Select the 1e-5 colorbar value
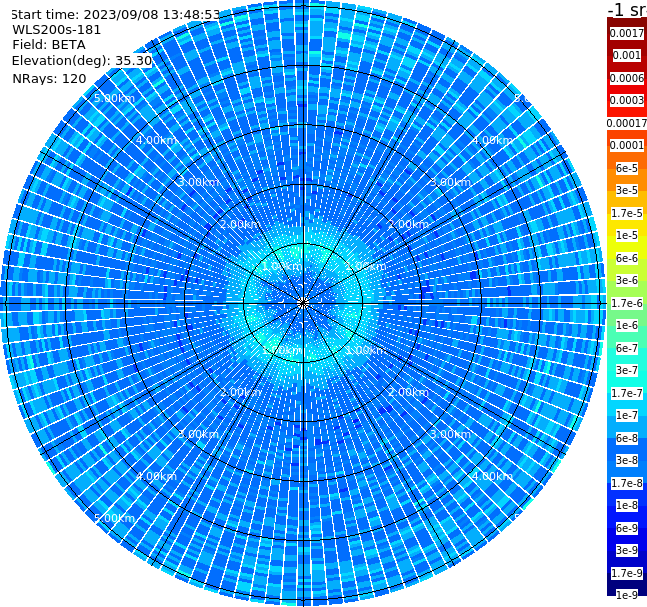Screen dimensions: 647x607 coord(627,235)
